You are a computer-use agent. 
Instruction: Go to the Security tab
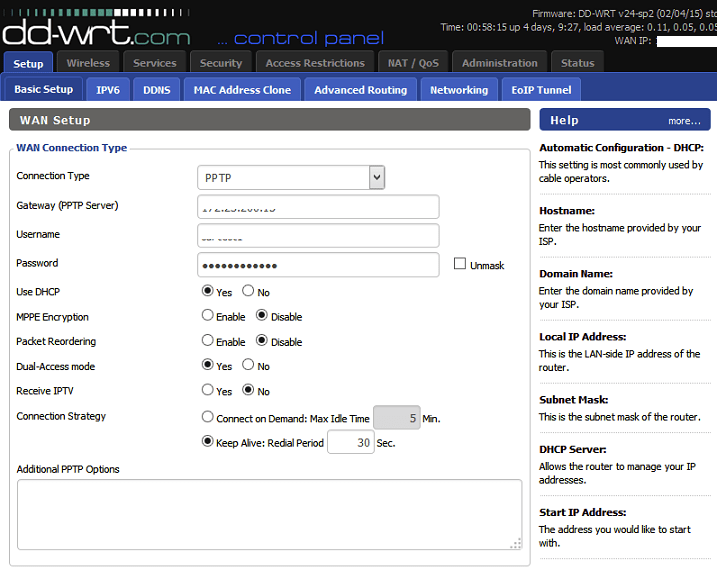tap(221, 63)
